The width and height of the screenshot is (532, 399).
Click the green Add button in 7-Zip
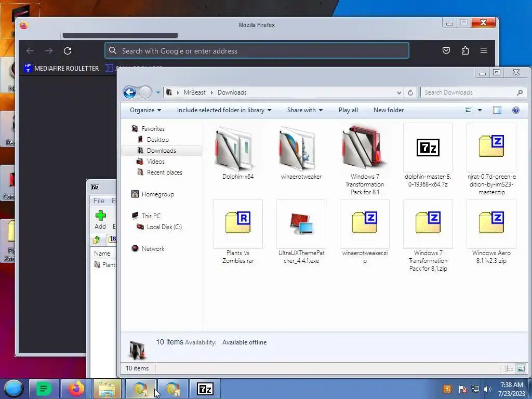click(x=100, y=220)
